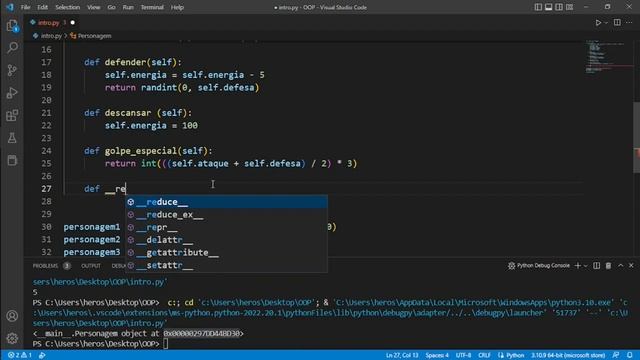Select the intro.py editor tab
This screenshot has height=360, width=640.
pos(48,22)
